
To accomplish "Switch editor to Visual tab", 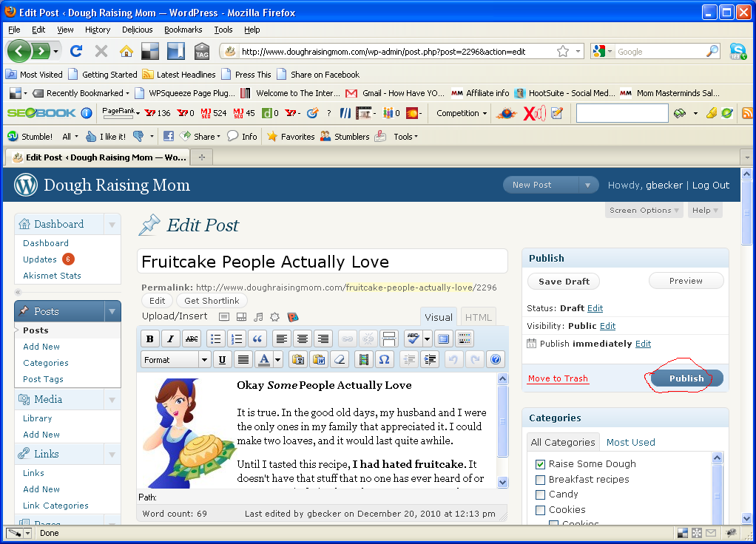I will tap(439, 317).
